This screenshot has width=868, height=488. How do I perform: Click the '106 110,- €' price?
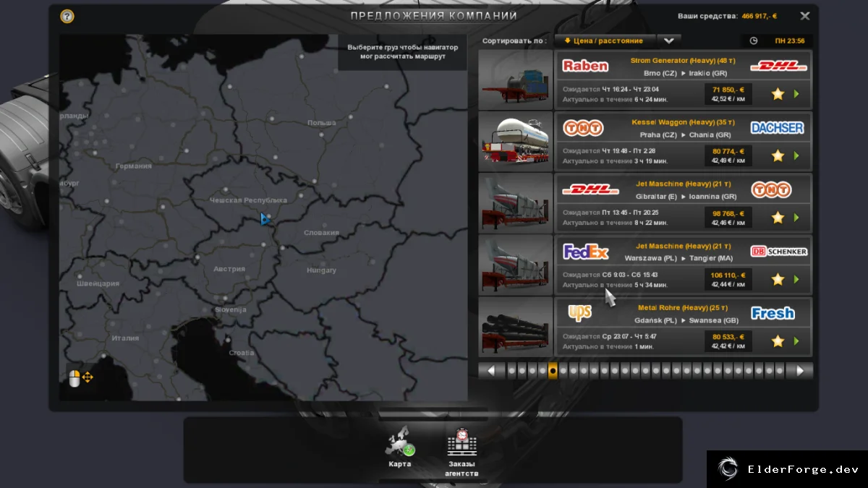(728, 275)
